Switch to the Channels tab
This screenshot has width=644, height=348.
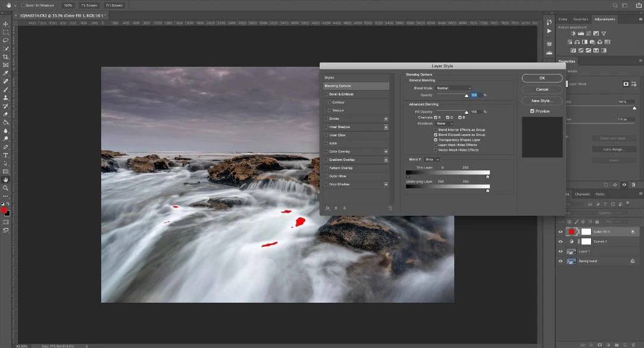[x=582, y=194]
